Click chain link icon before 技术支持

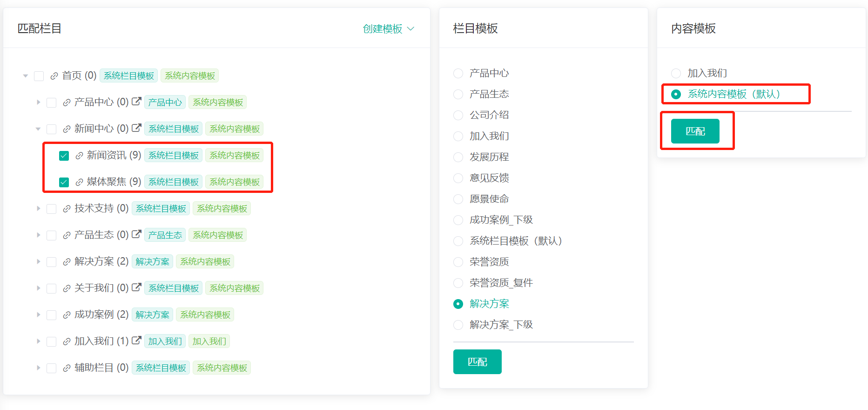coord(67,209)
